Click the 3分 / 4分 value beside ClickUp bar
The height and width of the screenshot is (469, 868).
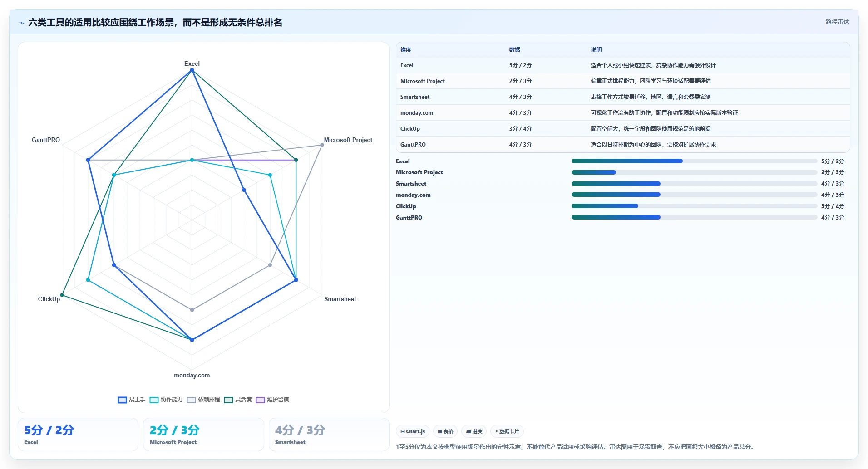coord(833,206)
